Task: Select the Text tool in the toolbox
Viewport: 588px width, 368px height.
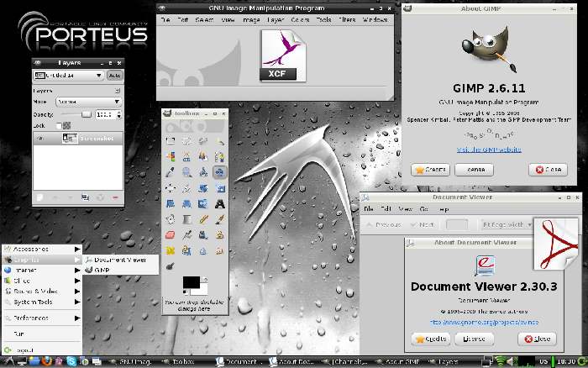Action: (x=220, y=202)
